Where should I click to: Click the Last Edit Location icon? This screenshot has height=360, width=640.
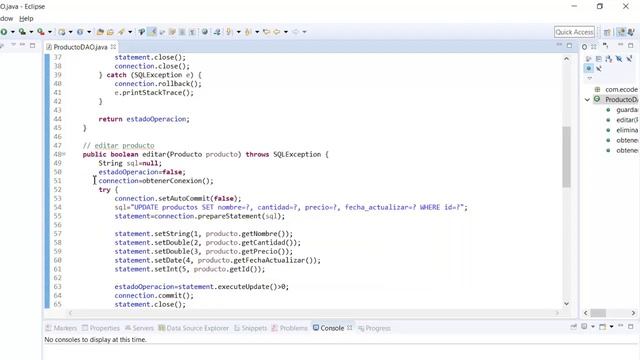point(266,32)
